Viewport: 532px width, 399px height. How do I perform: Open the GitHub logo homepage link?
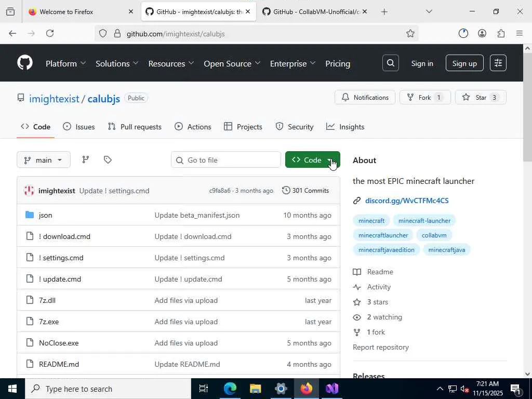click(x=25, y=63)
